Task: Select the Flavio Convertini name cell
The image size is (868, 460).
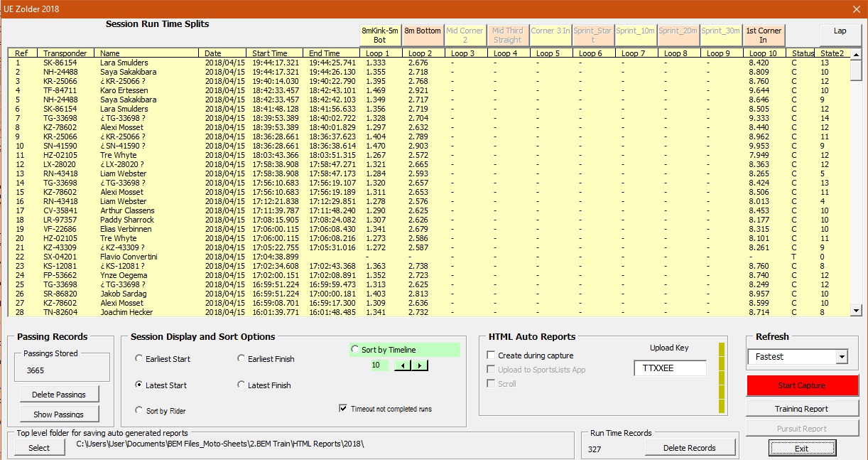Action: click(x=129, y=257)
